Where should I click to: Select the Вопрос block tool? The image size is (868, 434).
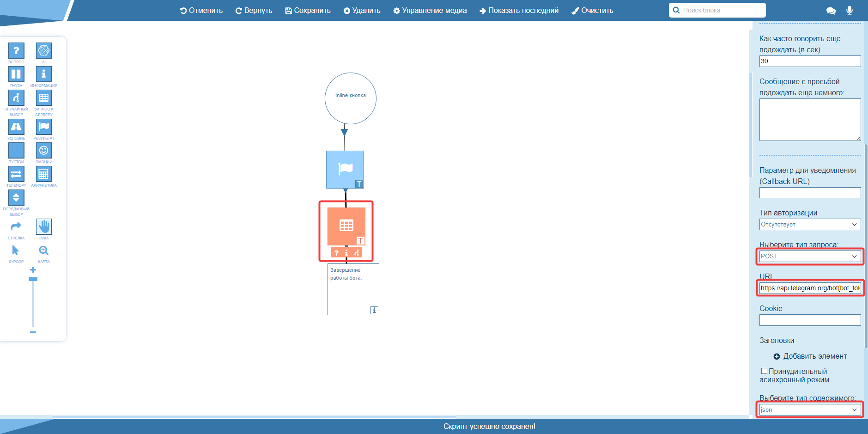16,50
